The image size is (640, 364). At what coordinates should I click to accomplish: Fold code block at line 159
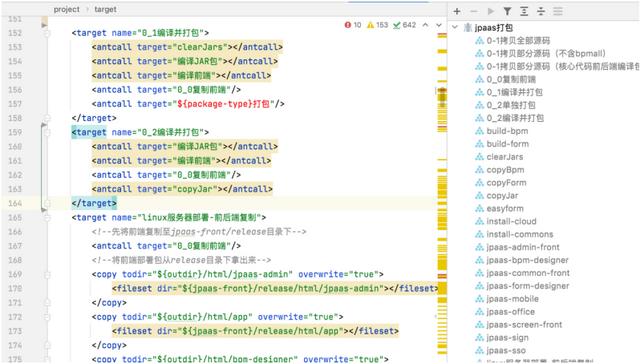tap(47, 133)
